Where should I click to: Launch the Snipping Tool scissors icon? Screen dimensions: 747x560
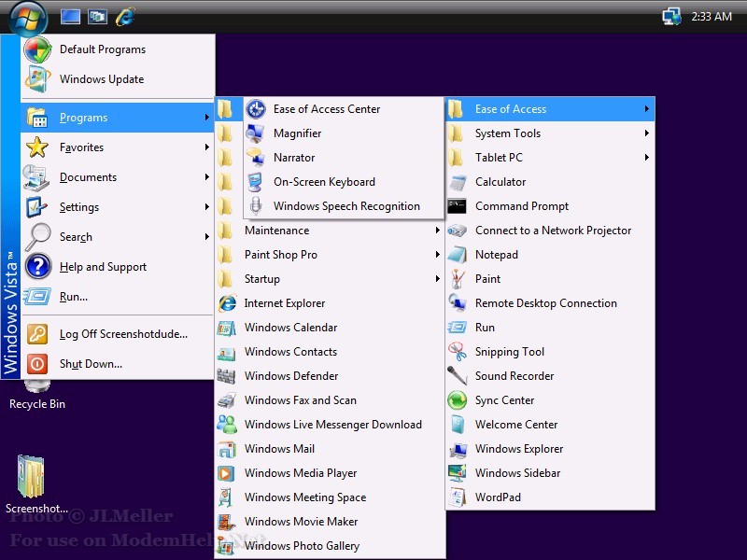click(457, 352)
